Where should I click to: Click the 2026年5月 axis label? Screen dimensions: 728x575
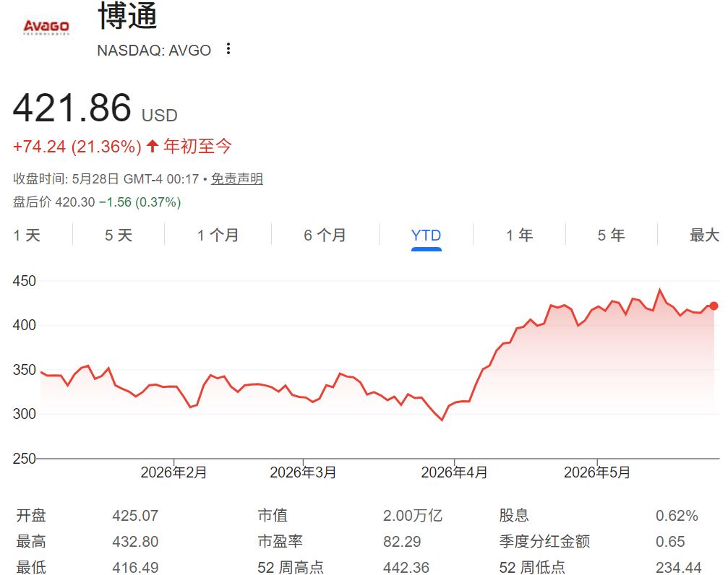click(x=597, y=472)
